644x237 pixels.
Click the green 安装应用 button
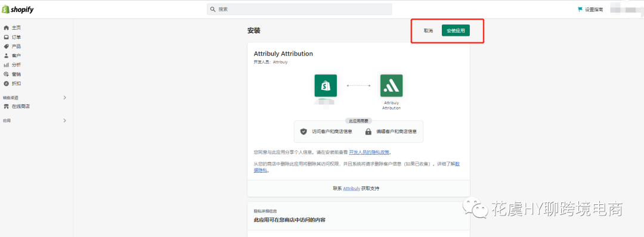[x=456, y=31]
